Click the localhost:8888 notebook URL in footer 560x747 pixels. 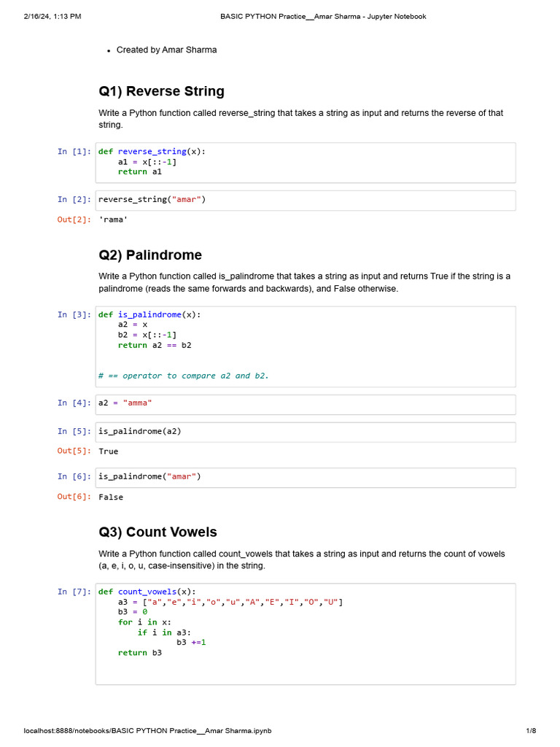tap(147, 731)
